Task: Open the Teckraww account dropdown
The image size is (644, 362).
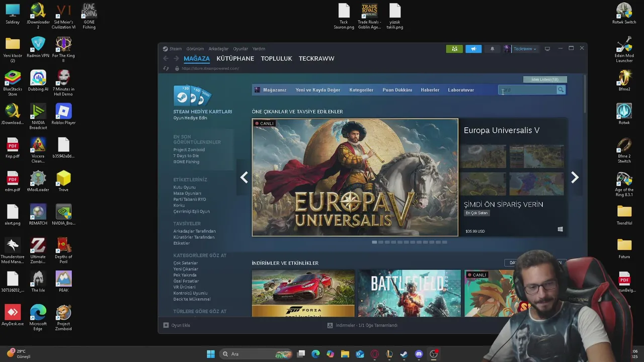Action: (524, 49)
